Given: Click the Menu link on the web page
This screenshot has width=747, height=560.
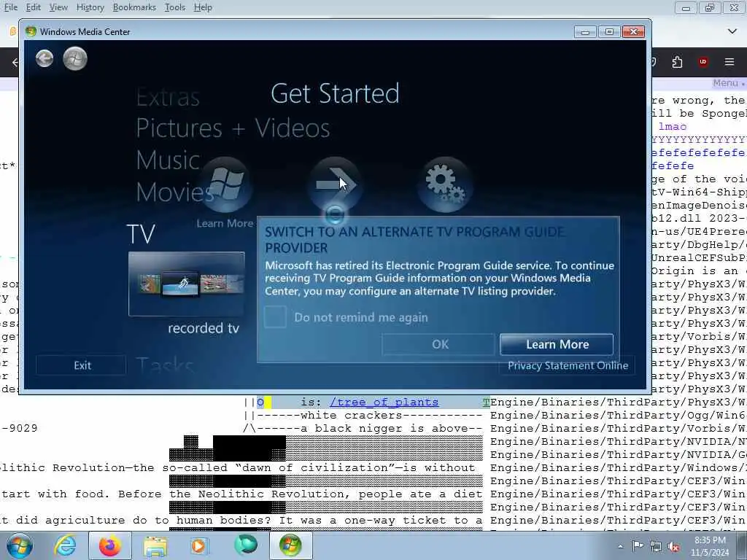Looking at the screenshot, I should 726,83.
